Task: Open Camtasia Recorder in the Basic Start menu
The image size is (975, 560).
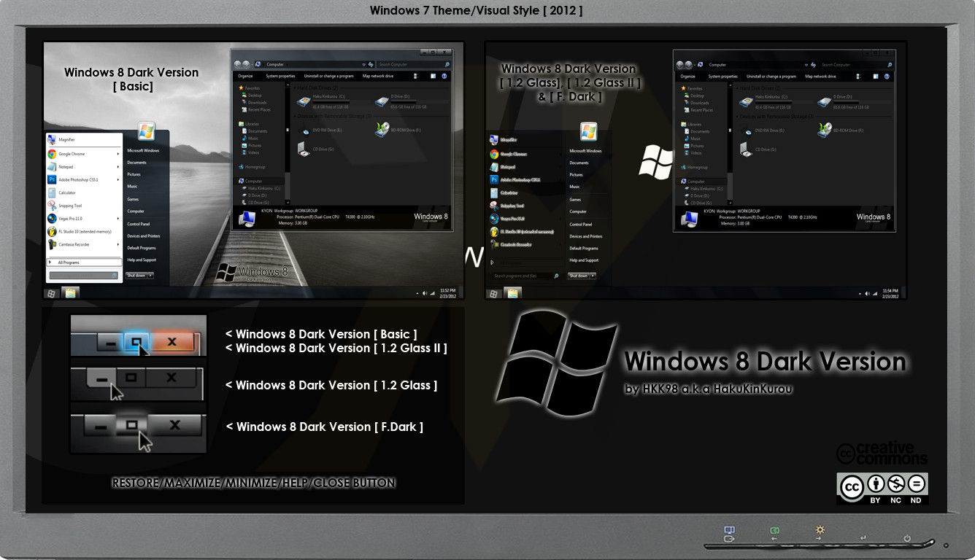Action: [83, 244]
